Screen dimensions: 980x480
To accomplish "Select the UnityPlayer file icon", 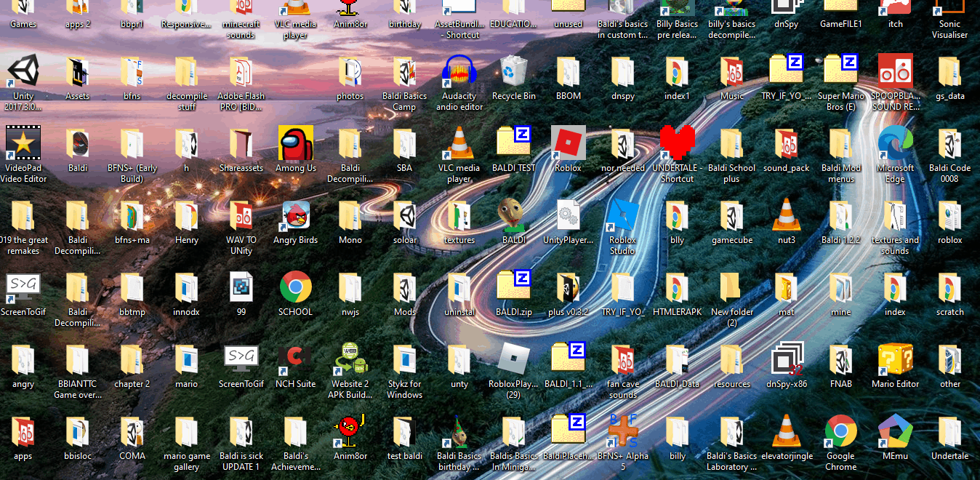I will tap(568, 216).
